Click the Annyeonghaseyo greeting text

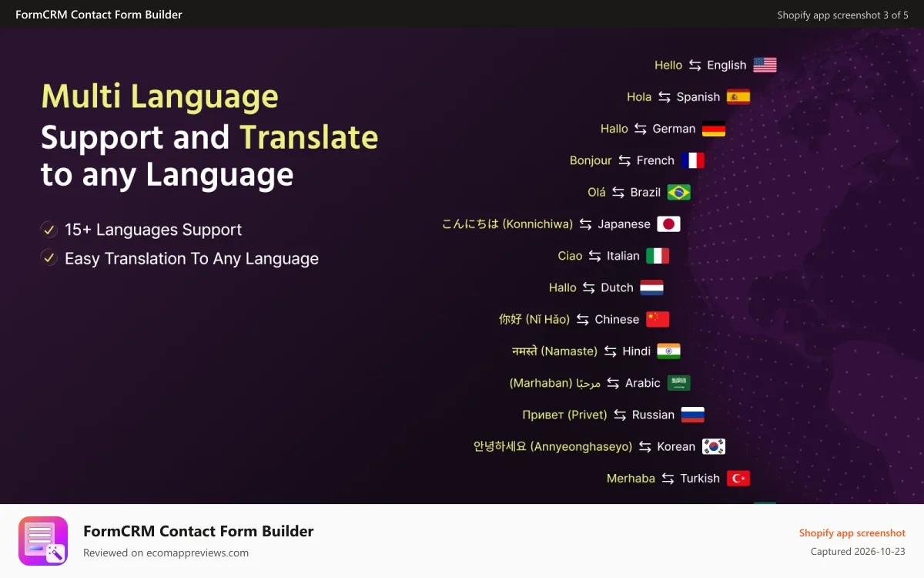553,446
